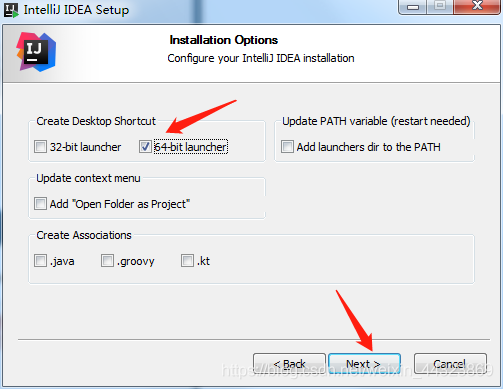Tick Add "Open Folder as Project" option
This screenshot has height=389, width=503.
coord(40,204)
